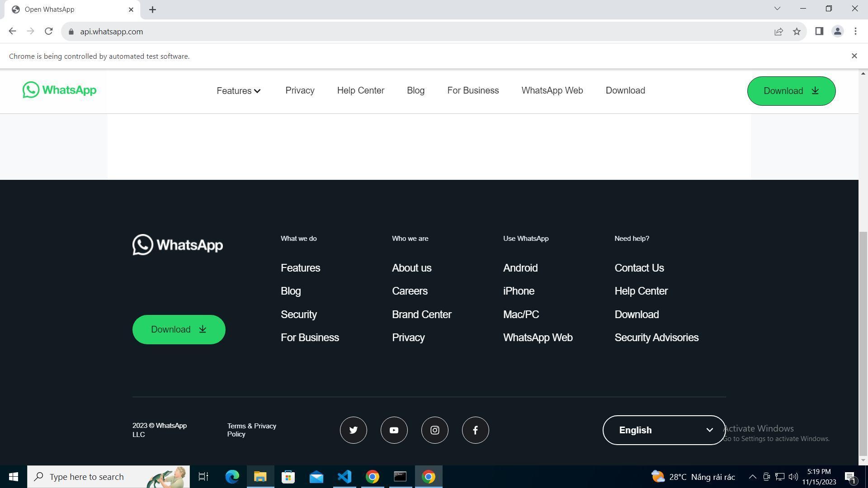This screenshot has width=868, height=488.
Task: Click the page vertical scrollbar thumb
Action: (863, 343)
